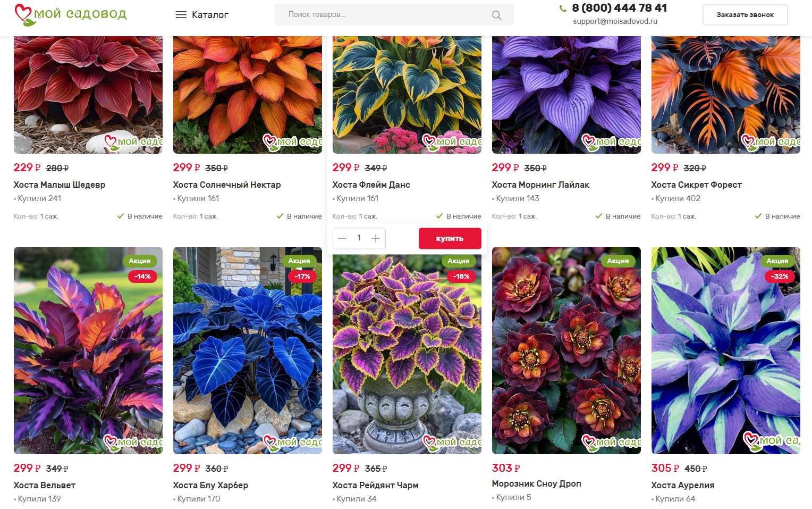Open Хоста Сикрет Форест product link

696,185
